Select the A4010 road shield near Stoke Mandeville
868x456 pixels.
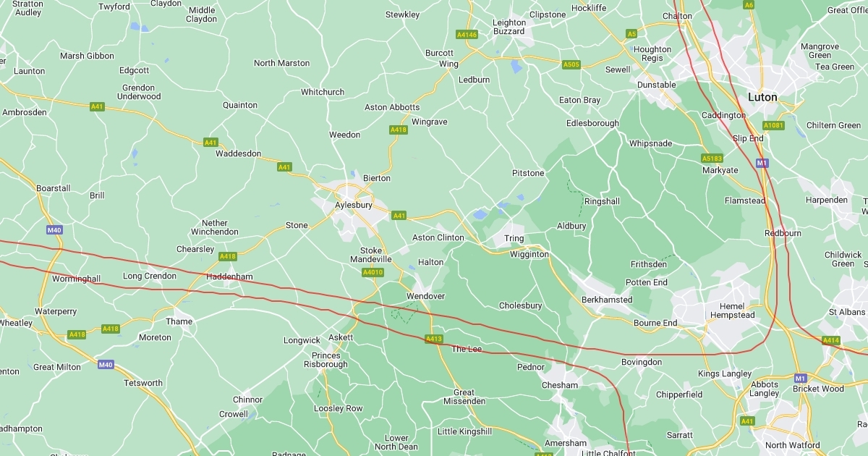click(x=373, y=273)
